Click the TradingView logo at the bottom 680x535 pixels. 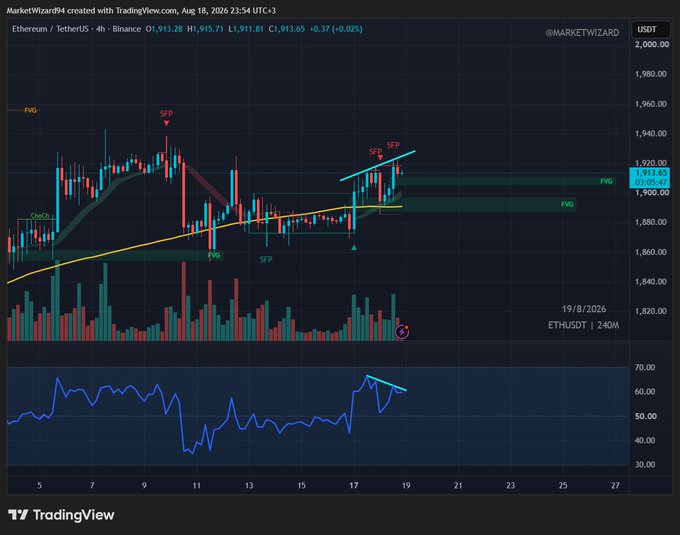click(61, 515)
